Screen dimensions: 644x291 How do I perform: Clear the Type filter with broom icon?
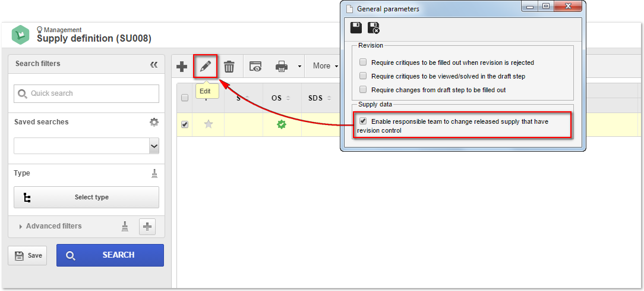(154, 173)
